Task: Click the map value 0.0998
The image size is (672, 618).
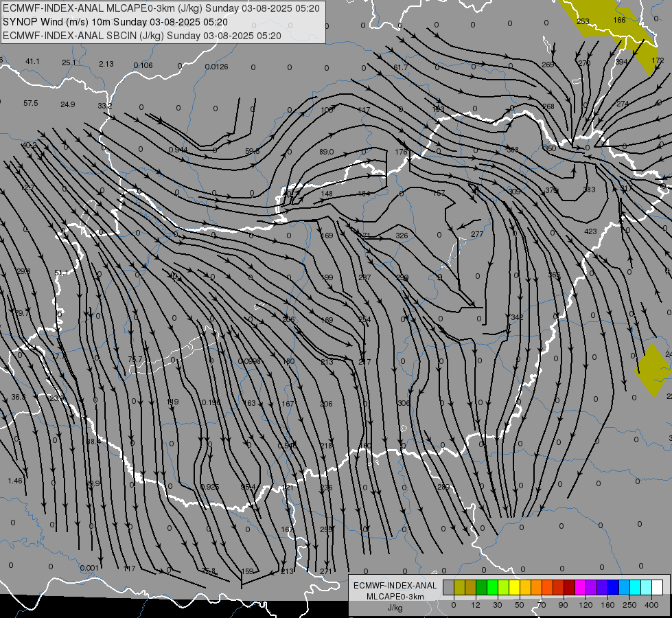Action: click(x=249, y=361)
